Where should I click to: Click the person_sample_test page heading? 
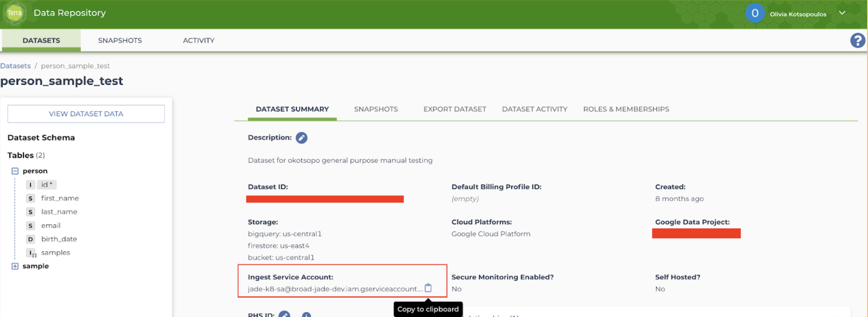[x=61, y=81]
